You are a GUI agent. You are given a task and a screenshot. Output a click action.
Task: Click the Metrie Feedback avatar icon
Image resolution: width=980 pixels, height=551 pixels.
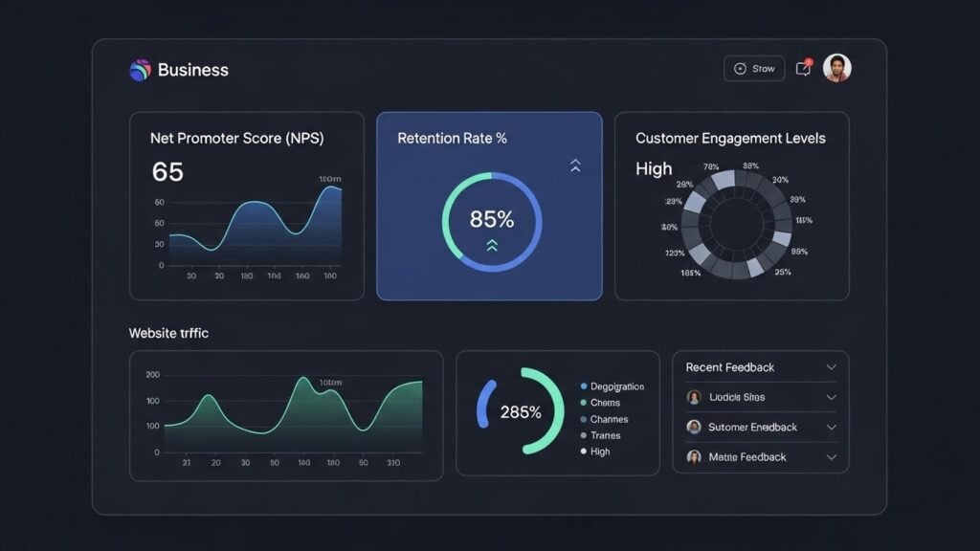(692, 456)
